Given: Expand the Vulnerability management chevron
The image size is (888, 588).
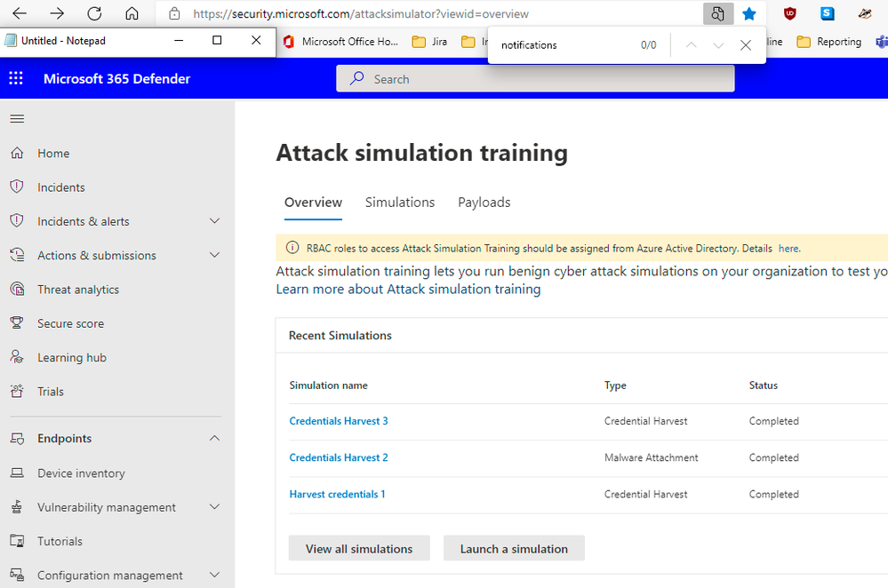Looking at the screenshot, I should 214,506.
